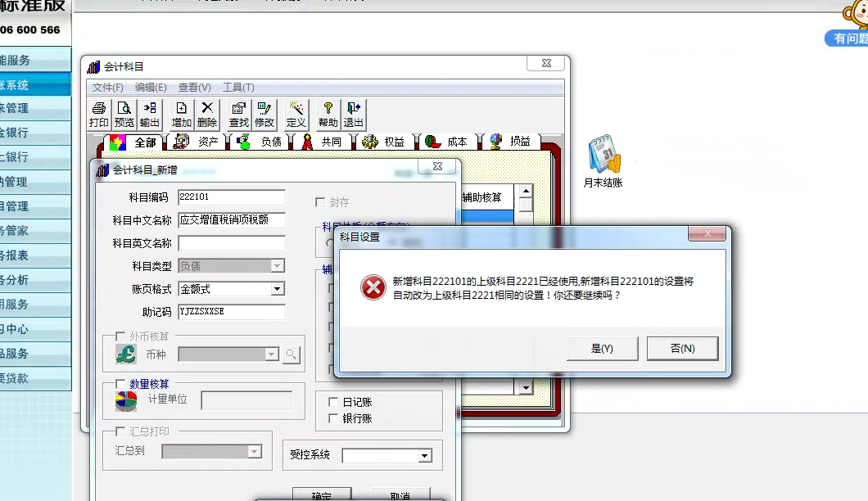Click the Export (输出) toolbar icon

(150, 115)
